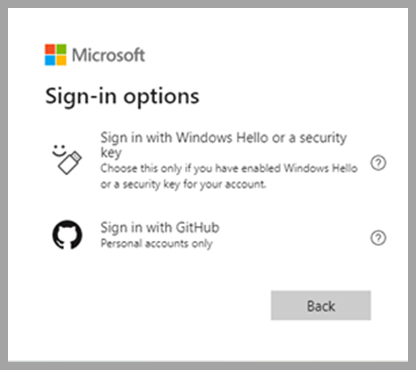The height and width of the screenshot is (370, 416).
Task: Click the GitHub octocat icon
Action: point(67,235)
